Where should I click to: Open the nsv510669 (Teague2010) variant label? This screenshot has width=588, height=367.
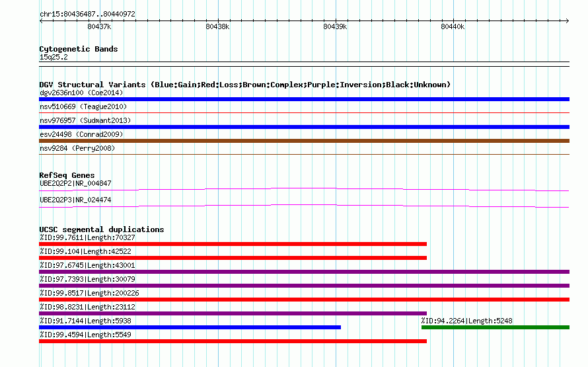click(x=83, y=106)
